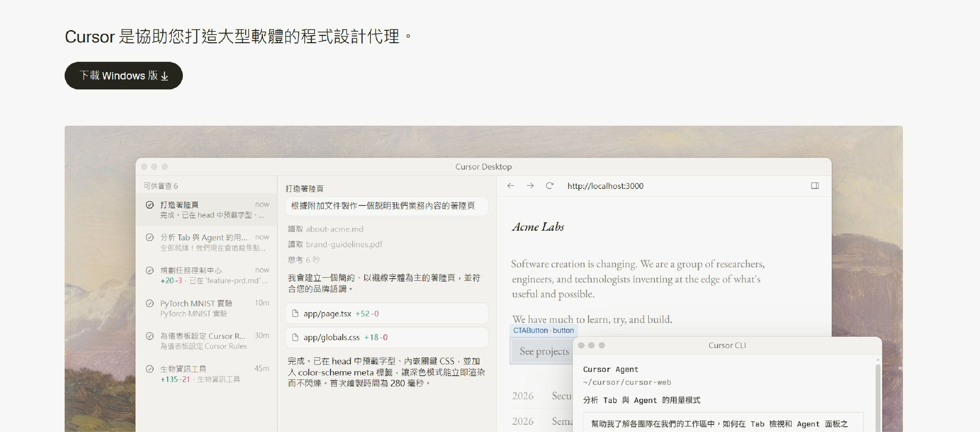
Task: Click the 讀取 about-acme.md step
Action: pyautogui.click(x=326, y=229)
